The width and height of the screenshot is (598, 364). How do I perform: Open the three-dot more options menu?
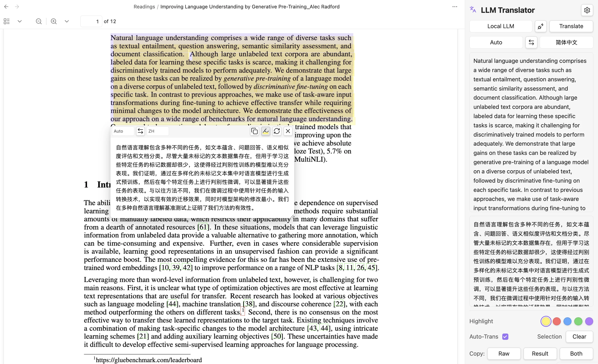pyautogui.click(x=454, y=7)
